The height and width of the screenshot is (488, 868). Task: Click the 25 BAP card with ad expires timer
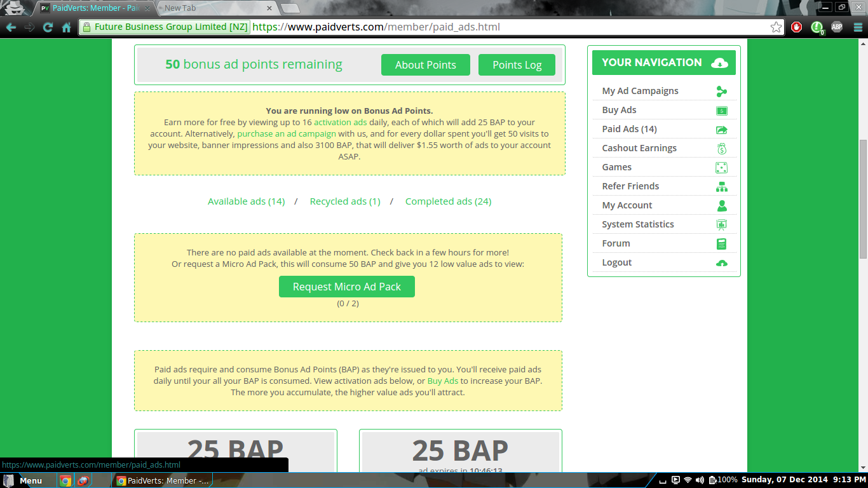(x=460, y=451)
